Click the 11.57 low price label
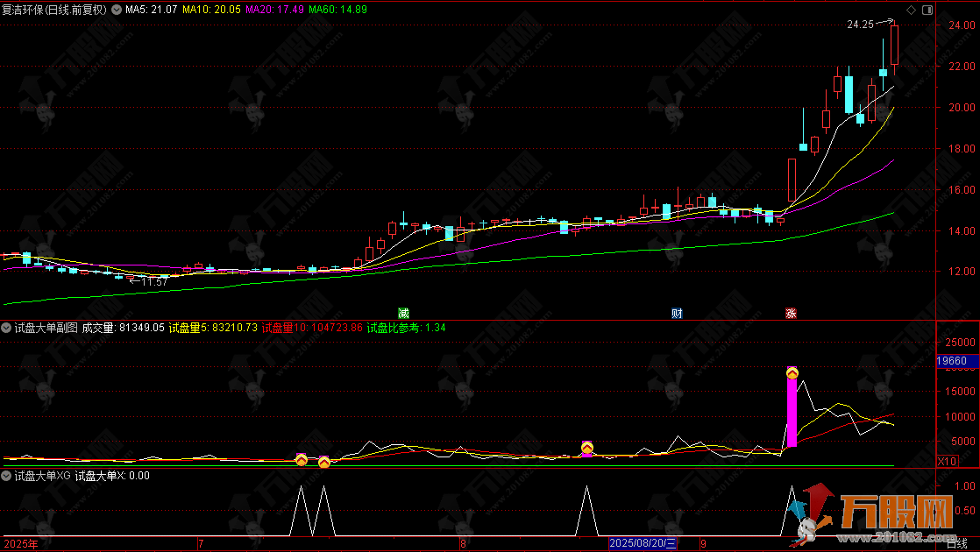Image resolution: width=980 pixels, height=552 pixels. coord(154,282)
